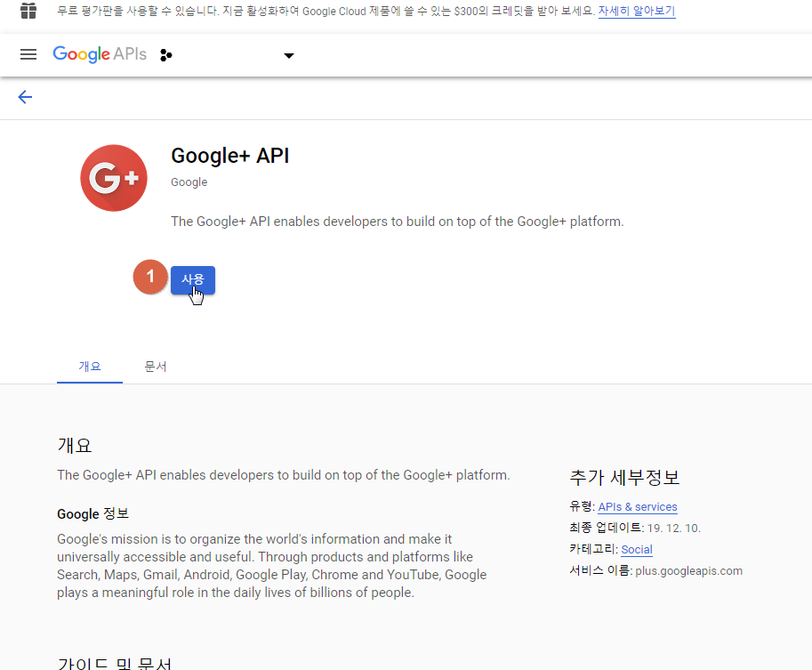812x670 pixels.
Task: Click the blue 사용 enable button
Action: pyautogui.click(x=193, y=279)
